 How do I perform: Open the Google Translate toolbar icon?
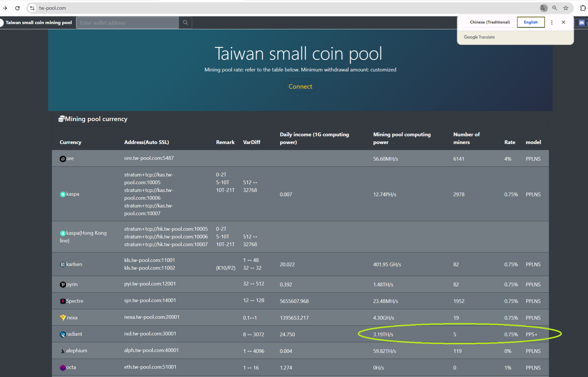click(x=544, y=8)
